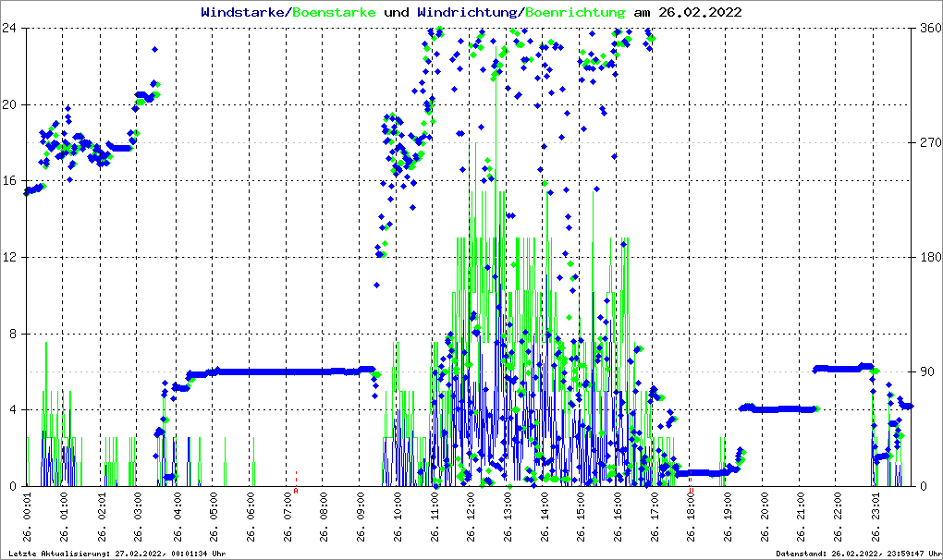Click the "16:00" time label
Image resolution: width=943 pixels, height=560 pixels.
(x=618, y=507)
